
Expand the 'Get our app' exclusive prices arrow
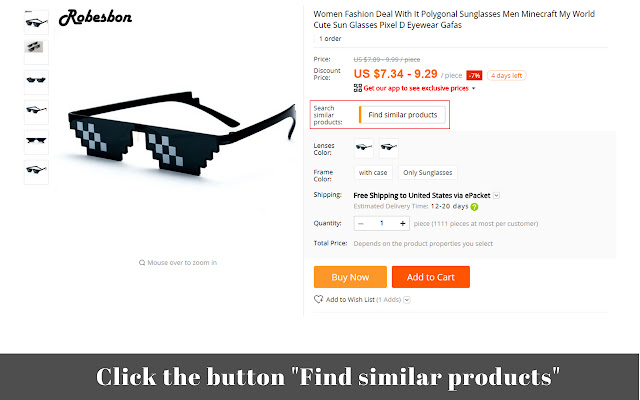[473, 88]
